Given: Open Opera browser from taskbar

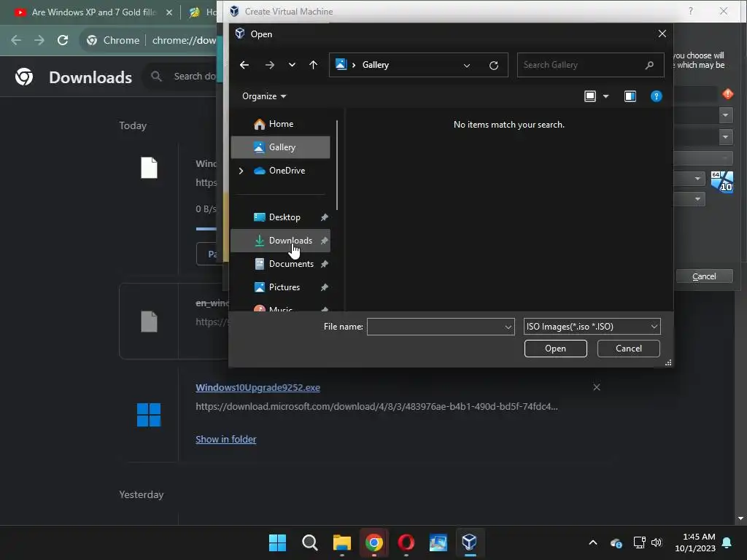Looking at the screenshot, I should [x=406, y=542].
